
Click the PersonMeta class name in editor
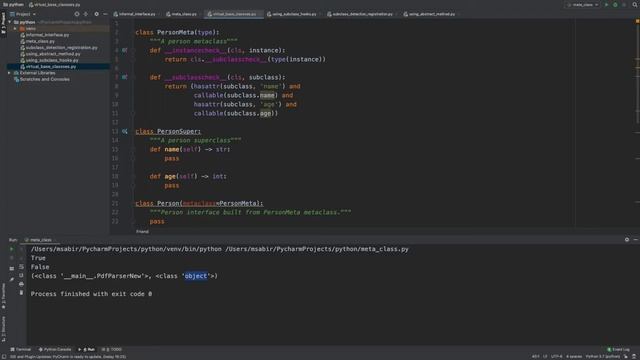(x=176, y=32)
